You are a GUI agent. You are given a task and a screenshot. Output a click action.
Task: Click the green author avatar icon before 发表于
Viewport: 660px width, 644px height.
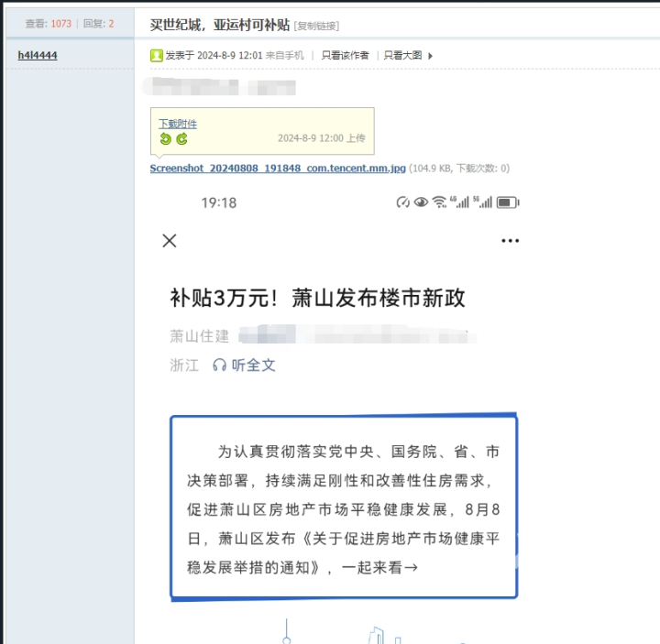coord(156,56)
